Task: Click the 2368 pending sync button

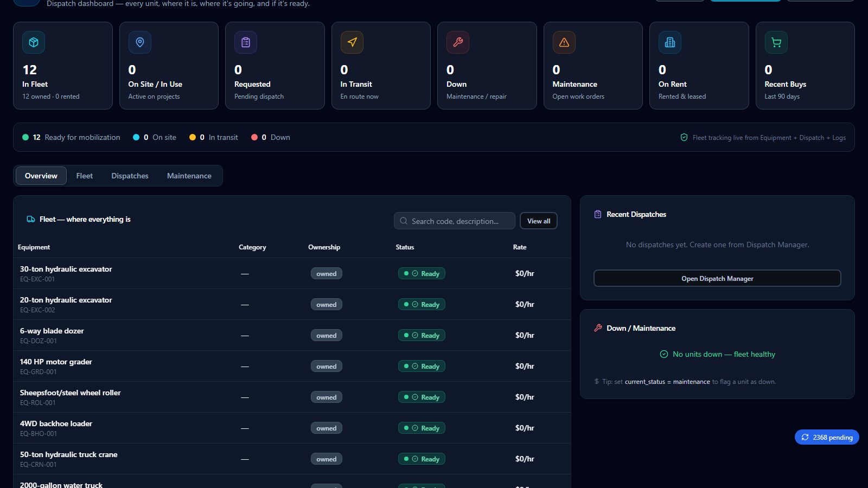Action: tap(827, 437)
